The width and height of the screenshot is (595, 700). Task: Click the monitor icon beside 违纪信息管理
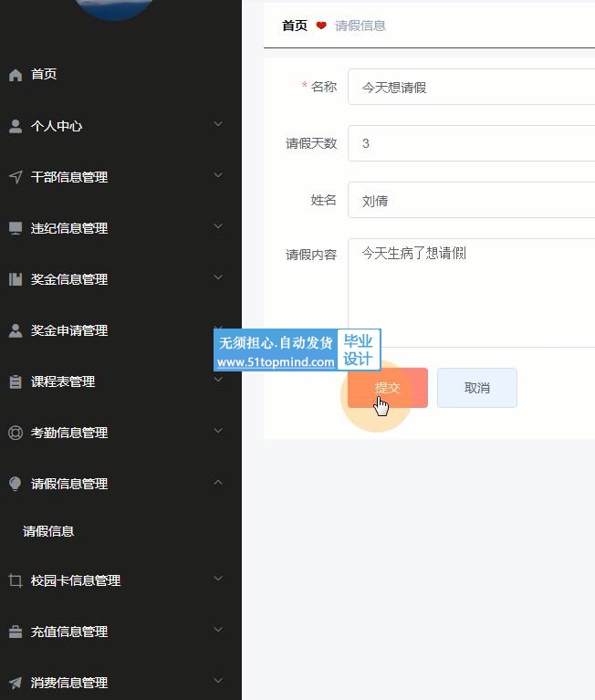click(16, 228)
